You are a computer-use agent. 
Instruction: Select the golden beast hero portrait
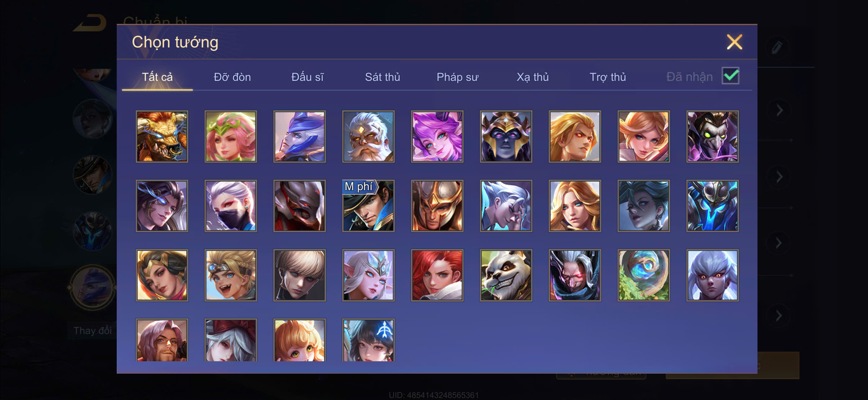pyautogui.click(x=162, y=136)
